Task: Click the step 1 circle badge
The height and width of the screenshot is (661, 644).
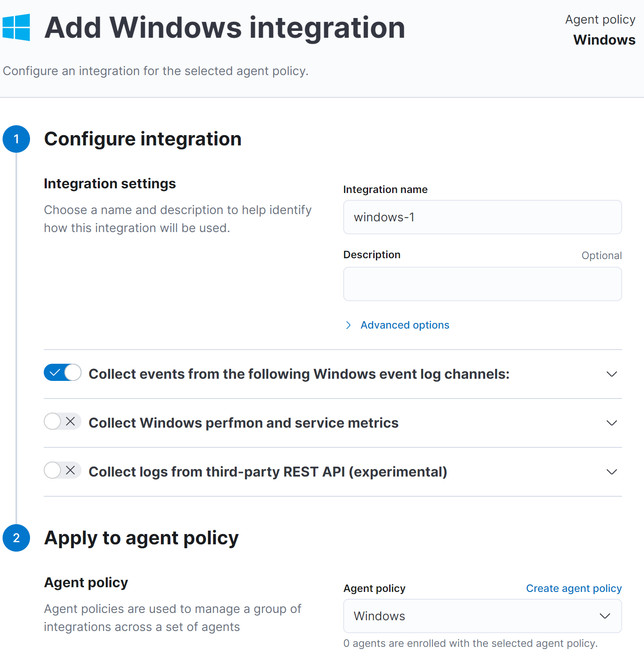Action: click(16, 139)
